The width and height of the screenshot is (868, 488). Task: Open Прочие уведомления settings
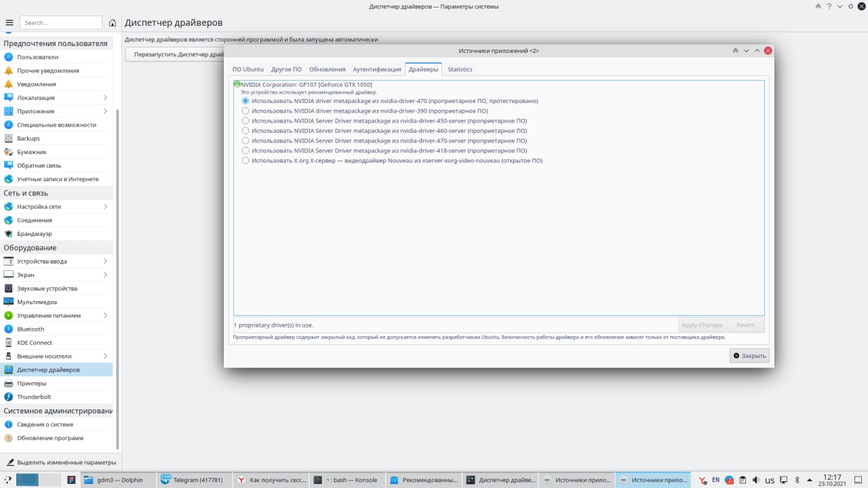pos(57,70)
